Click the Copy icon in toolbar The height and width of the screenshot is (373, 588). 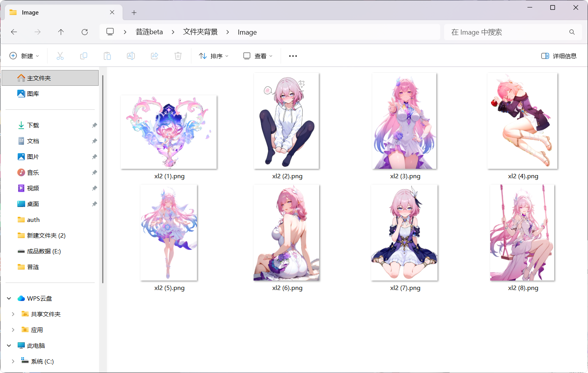pyautogui.click(x=84, y=56)
